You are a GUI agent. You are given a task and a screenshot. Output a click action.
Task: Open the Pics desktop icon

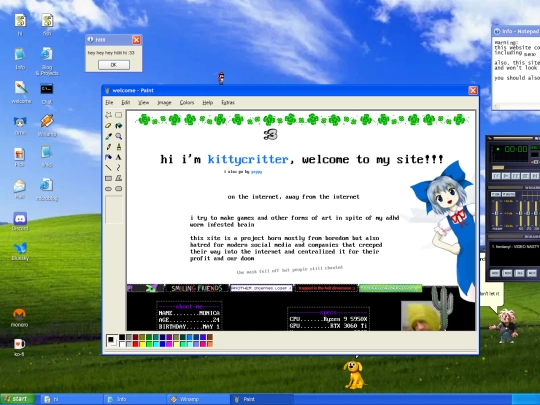coord(20,157)
